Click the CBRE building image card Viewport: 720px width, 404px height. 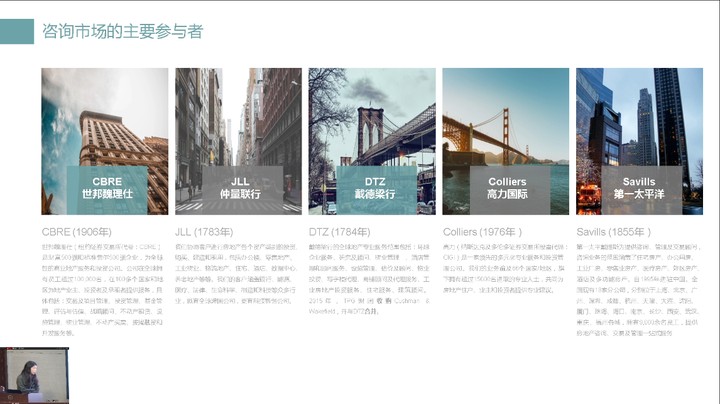pos(105,141)
